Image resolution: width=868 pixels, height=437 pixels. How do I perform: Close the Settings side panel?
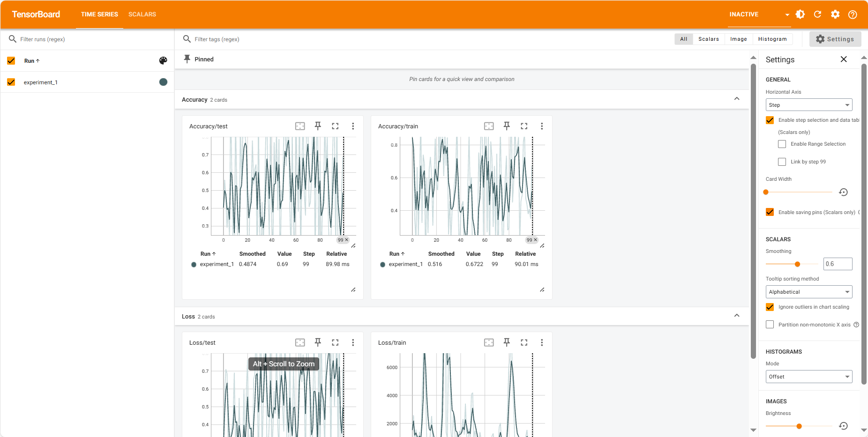844,59
